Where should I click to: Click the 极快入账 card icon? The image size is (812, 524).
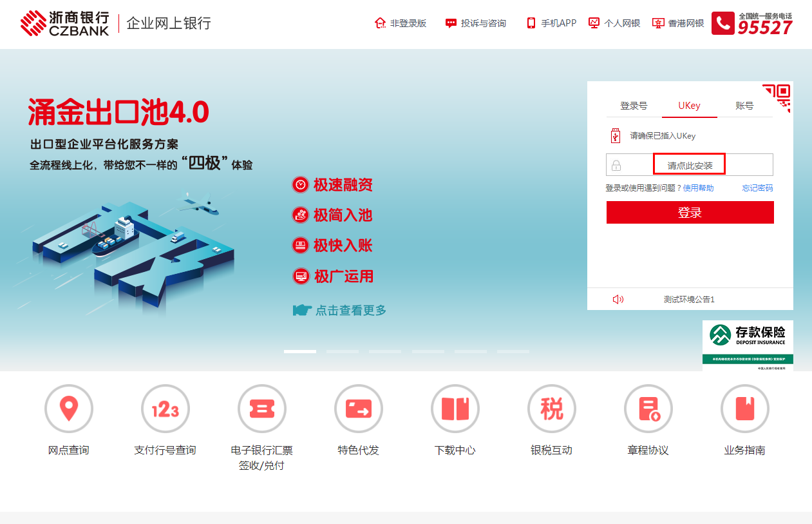(x=301, y=246)
